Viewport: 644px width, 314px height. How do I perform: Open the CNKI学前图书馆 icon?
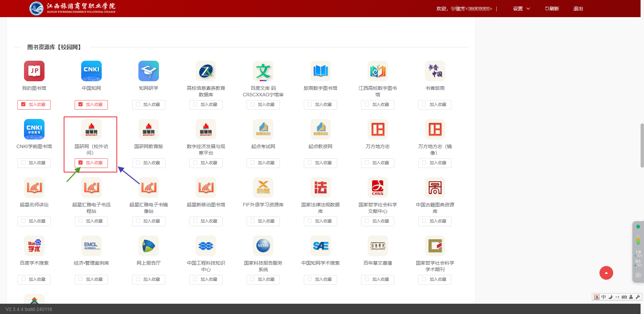click(34, 129)
